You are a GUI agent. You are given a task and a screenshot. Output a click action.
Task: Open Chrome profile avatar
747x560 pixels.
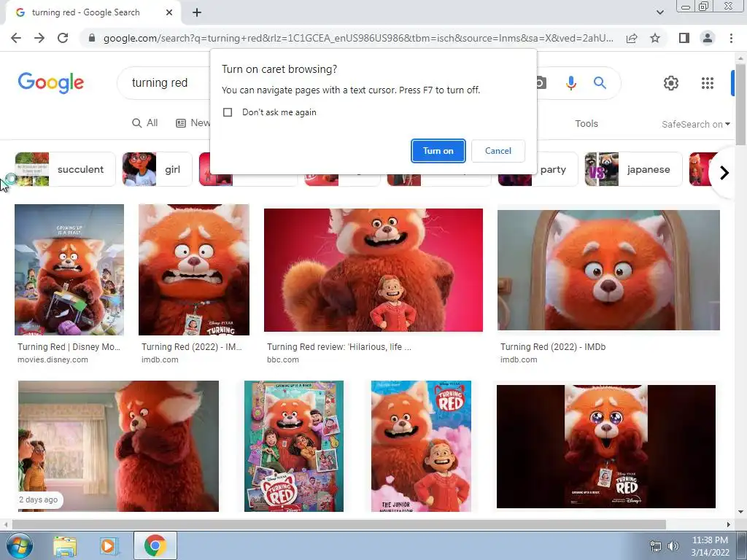708,38
